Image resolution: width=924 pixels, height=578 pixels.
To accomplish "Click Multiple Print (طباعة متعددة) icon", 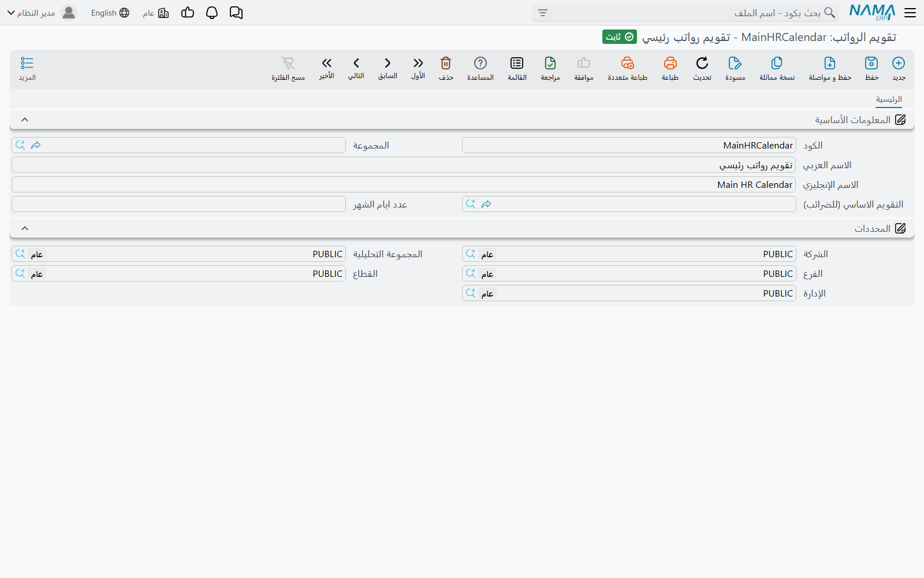I will tap(628, 63).
